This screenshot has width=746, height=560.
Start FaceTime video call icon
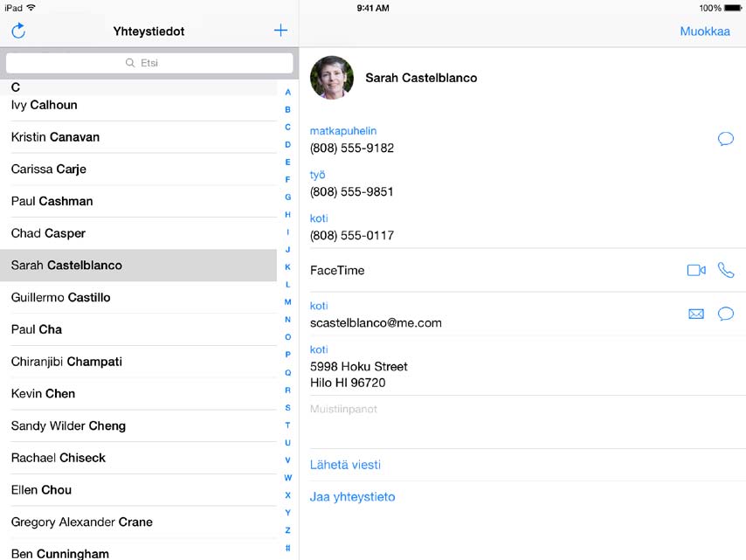click(696, 270)
